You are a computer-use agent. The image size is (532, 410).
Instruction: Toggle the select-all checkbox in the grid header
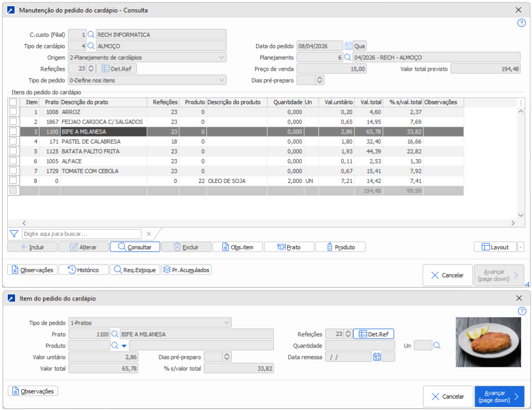13,102
